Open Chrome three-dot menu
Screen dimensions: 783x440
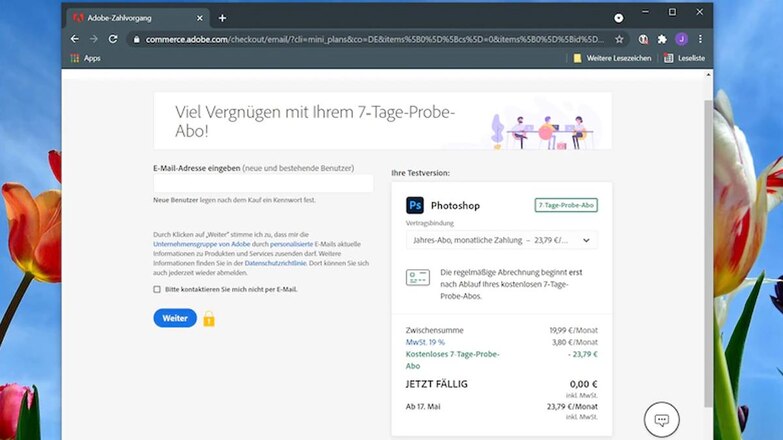click(x=700, y=39)
